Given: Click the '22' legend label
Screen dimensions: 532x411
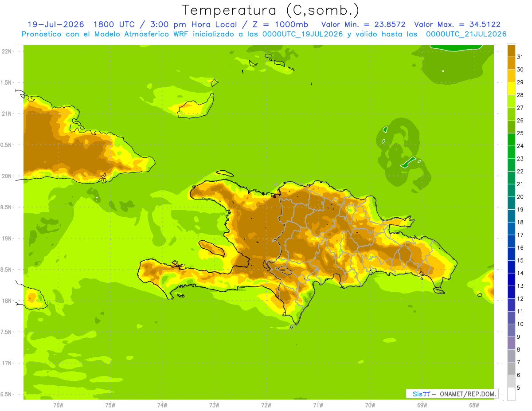Looking at the screenshot, I should pos(520,171).
